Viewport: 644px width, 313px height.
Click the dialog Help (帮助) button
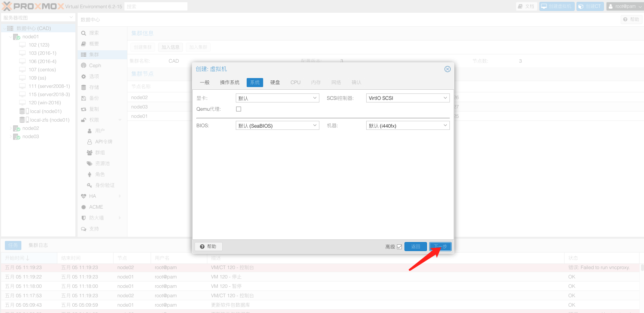pos(208,247)
